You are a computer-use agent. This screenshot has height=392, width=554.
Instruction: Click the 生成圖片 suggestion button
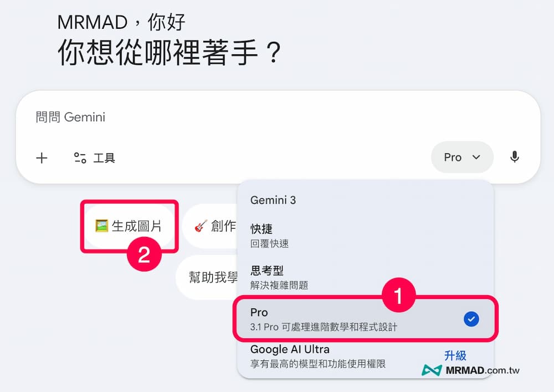[x=129, y=226]
